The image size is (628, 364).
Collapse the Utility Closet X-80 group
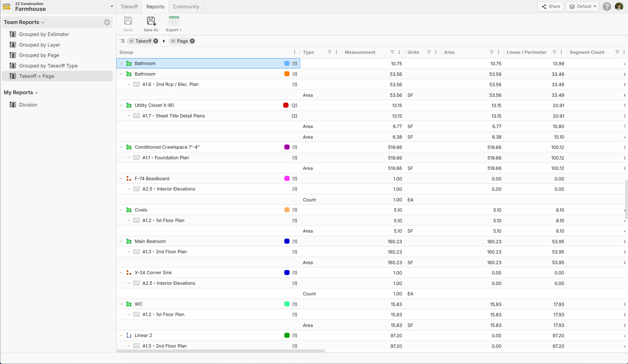click(x=121, y=105)
